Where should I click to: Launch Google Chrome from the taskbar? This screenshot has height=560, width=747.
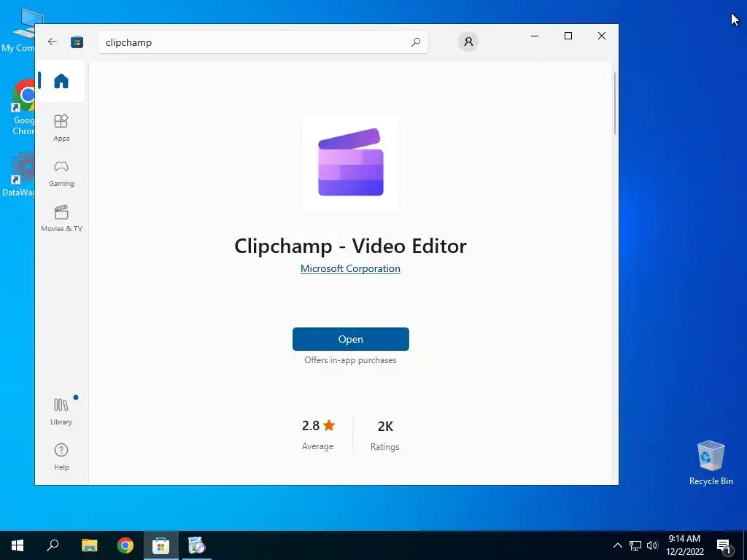coord(125,545)
